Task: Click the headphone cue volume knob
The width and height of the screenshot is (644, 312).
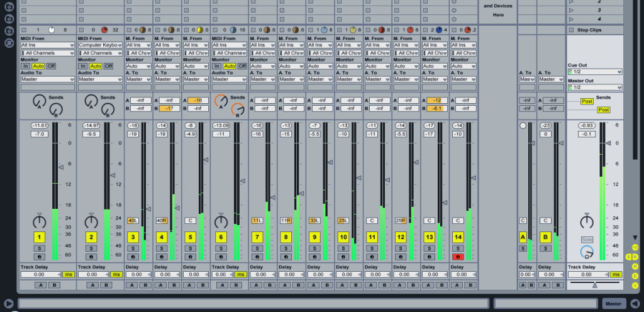Action: (587, 252)
